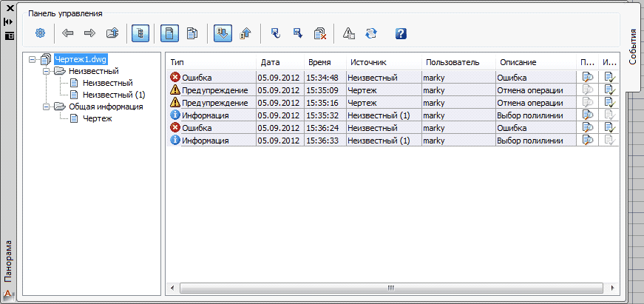Click the document with red X icon
Viewport: 644px width, 304px height.
[x=319, y=33]
